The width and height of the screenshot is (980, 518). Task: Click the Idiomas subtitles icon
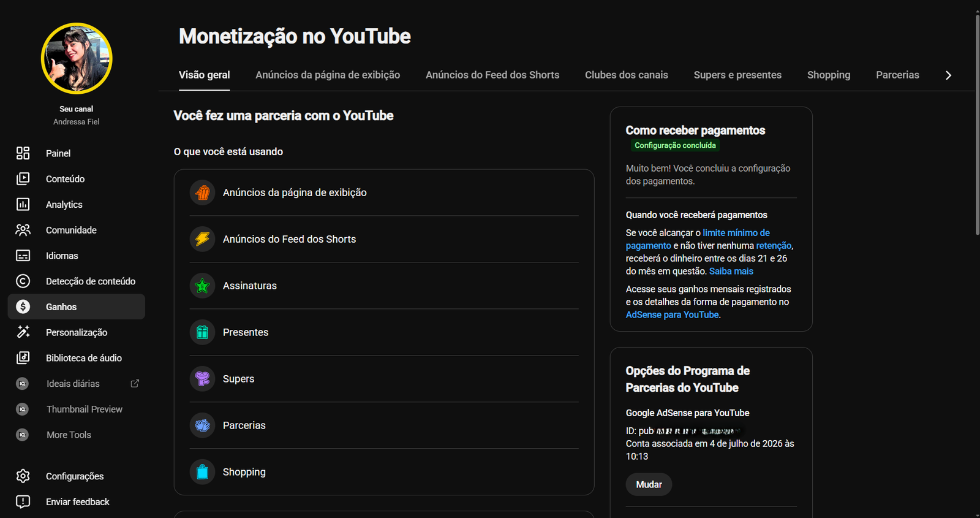(x=23, y=256)
